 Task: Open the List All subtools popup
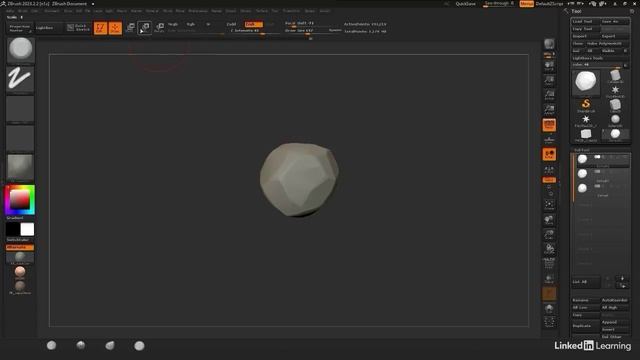[586, 282]
